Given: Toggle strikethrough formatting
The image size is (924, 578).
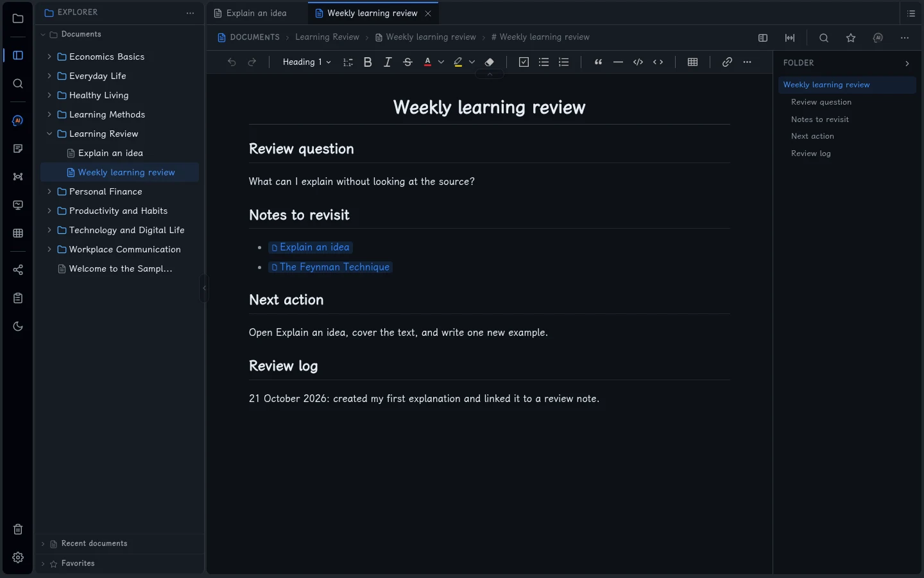Looking at the screenshot, I should (407, 62).
